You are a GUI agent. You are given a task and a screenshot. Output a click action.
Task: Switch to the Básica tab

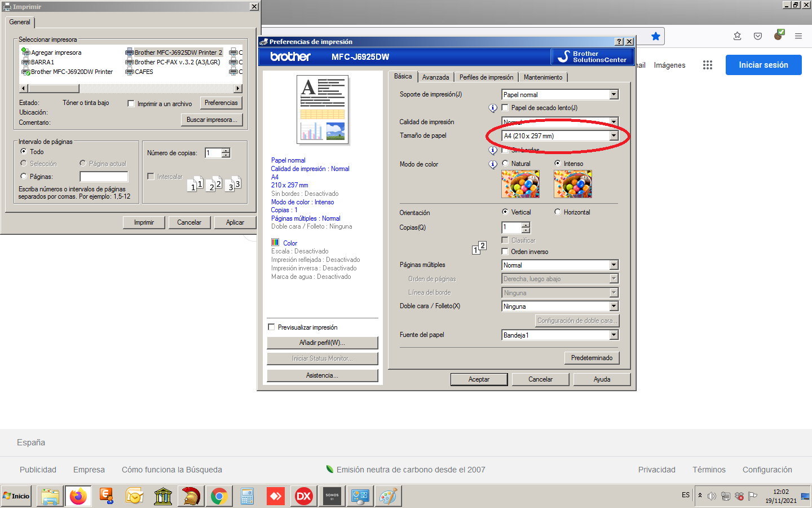click(403, 77)
